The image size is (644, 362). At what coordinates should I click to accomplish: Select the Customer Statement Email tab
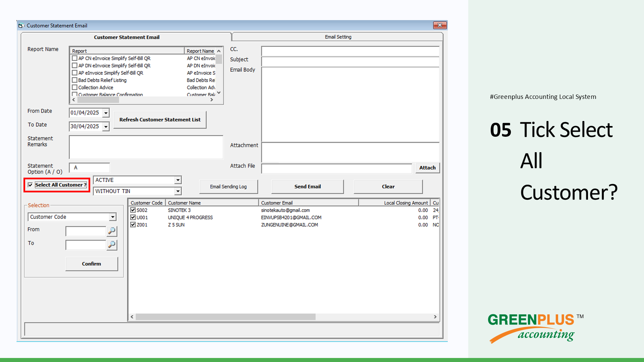click(126, 37)
